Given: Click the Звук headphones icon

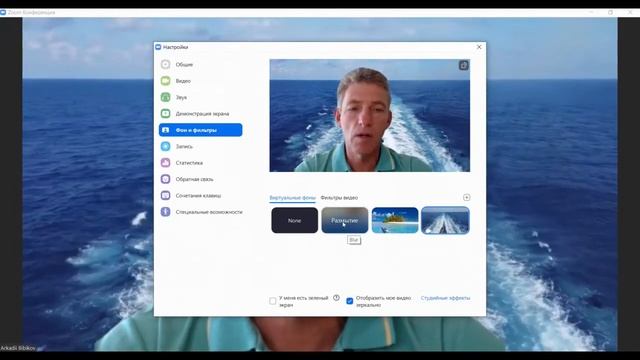Looking at the screenshot, I should click(165, 97).
